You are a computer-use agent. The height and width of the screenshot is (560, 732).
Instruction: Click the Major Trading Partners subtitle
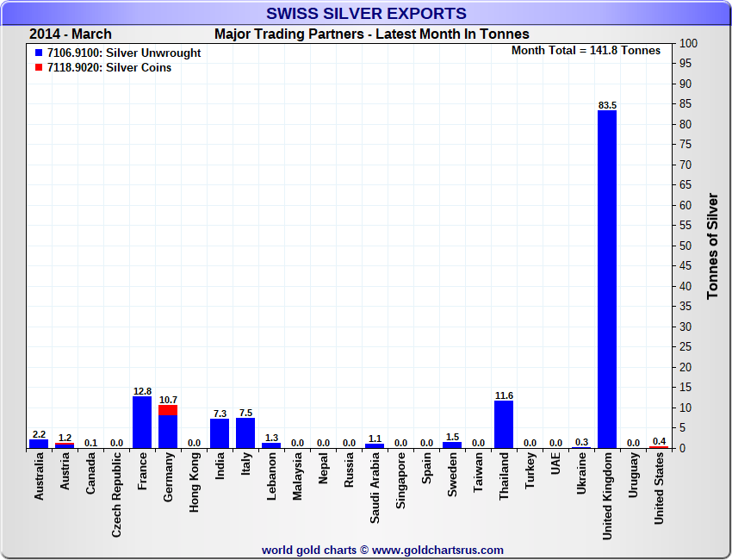(x=372, y=34)
